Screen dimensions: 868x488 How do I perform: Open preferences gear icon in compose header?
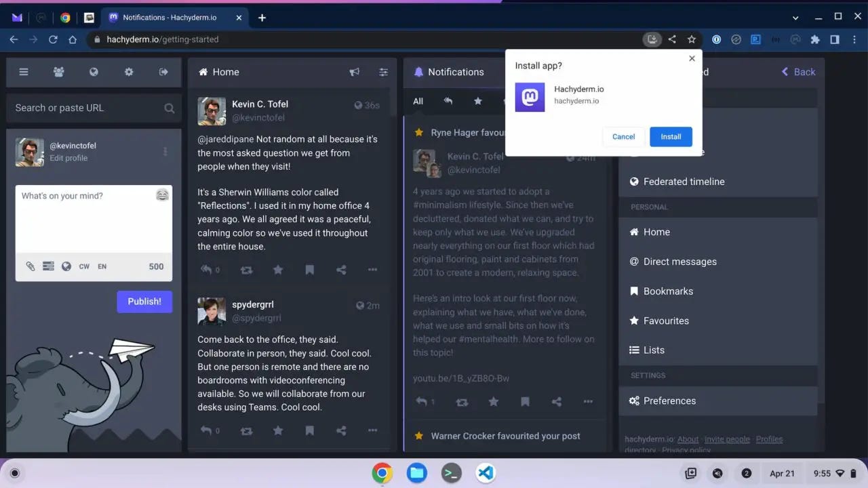129,72
